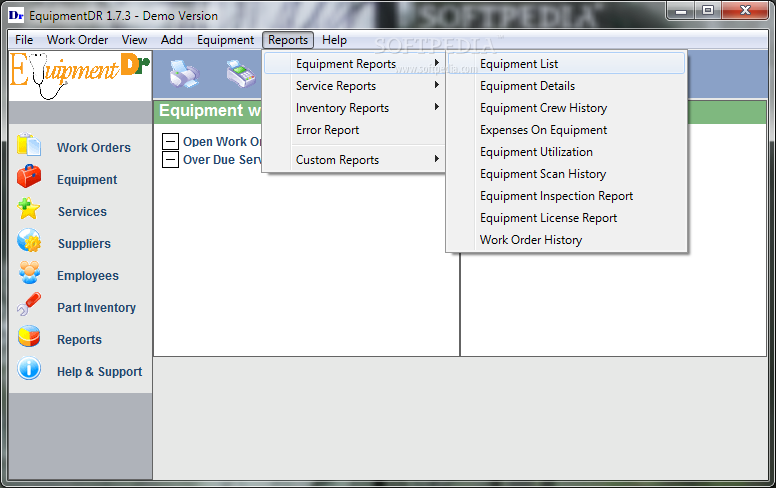Select Service Reports menu entry
The image size is (776, 488).
[354, 86]
